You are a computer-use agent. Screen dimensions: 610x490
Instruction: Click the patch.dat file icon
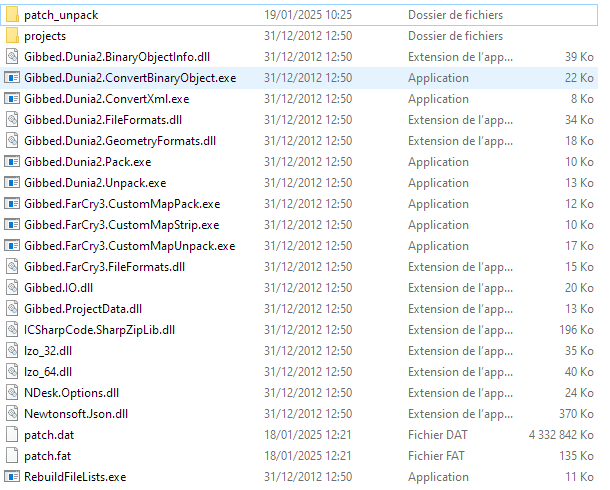click(x=12, y=435)
